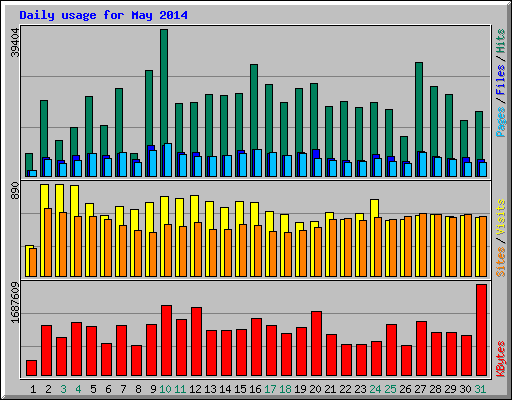Click day label 13 on the axis
The height and width of the screenshot is (400, 512).
[210, 389]
